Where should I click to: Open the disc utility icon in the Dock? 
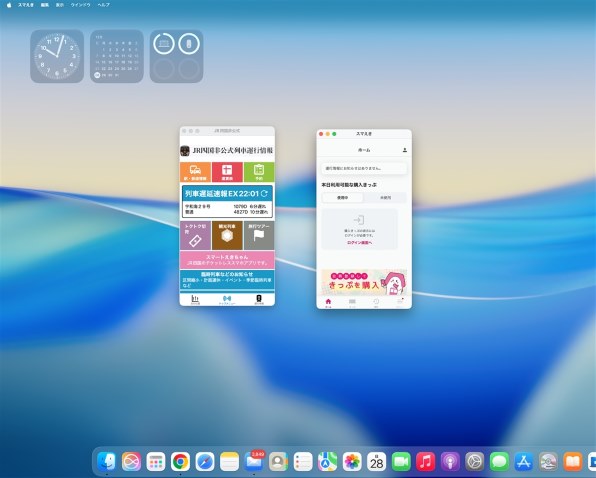tap(548, 462)
